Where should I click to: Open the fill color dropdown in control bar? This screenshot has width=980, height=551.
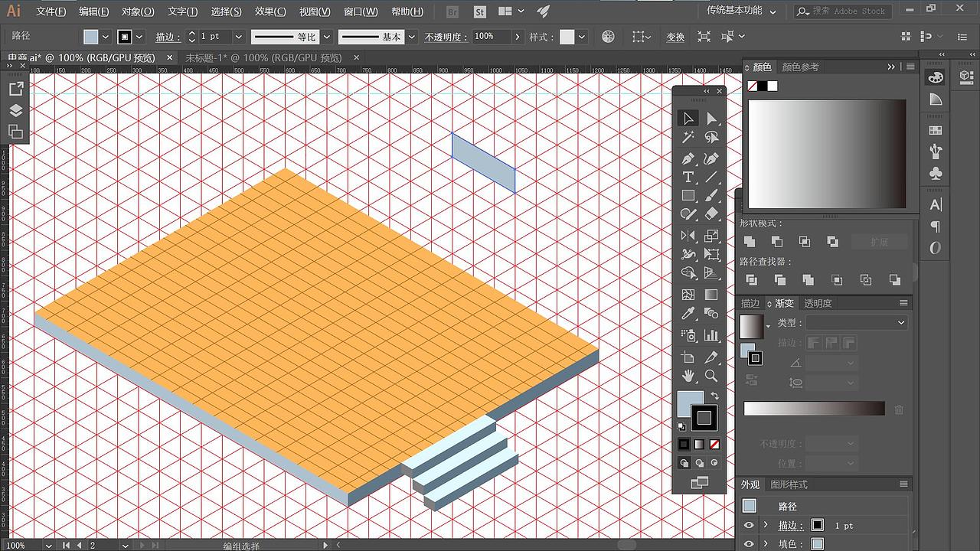click(x=105, y=37)
